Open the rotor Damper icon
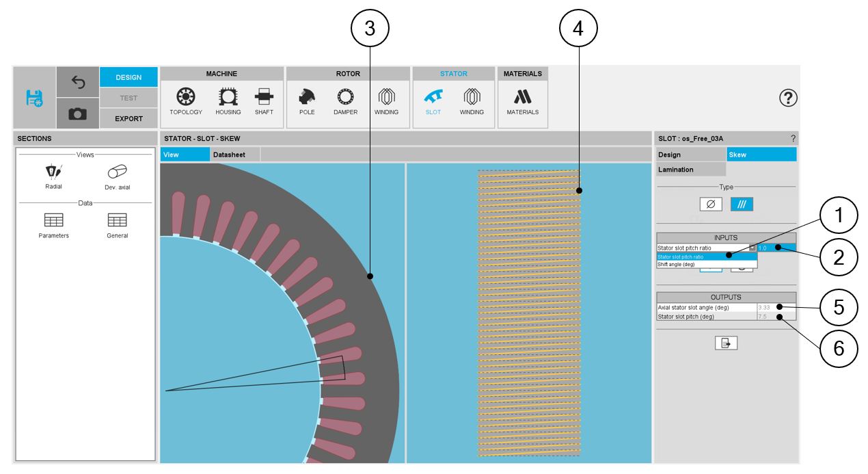The height and width of the screenshot is (474, 868). 345,101
